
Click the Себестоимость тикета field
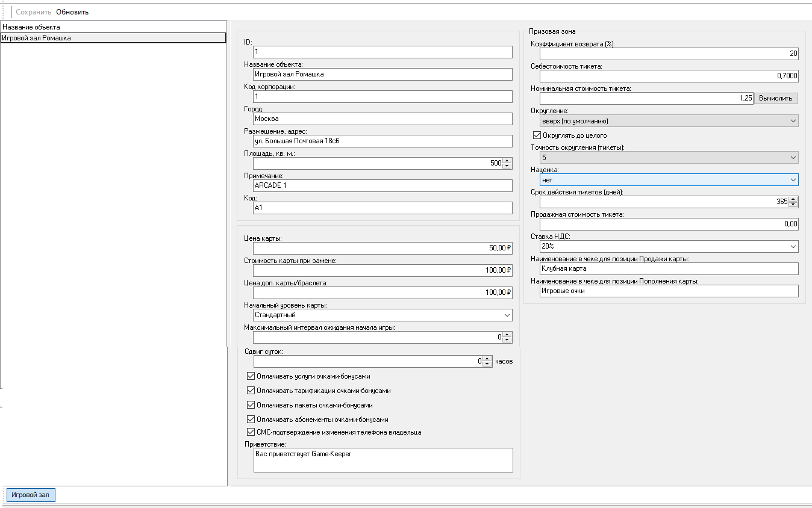point(669,76)
